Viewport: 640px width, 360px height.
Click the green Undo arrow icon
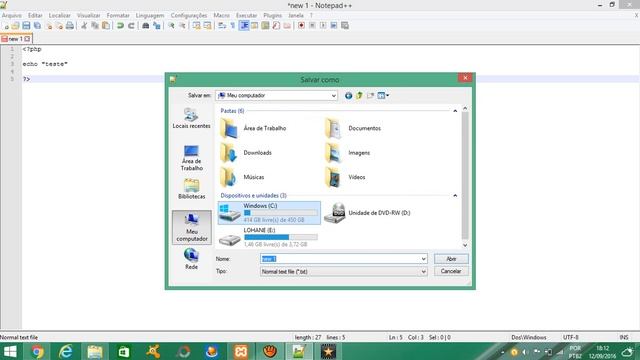[x=120, y=26]
